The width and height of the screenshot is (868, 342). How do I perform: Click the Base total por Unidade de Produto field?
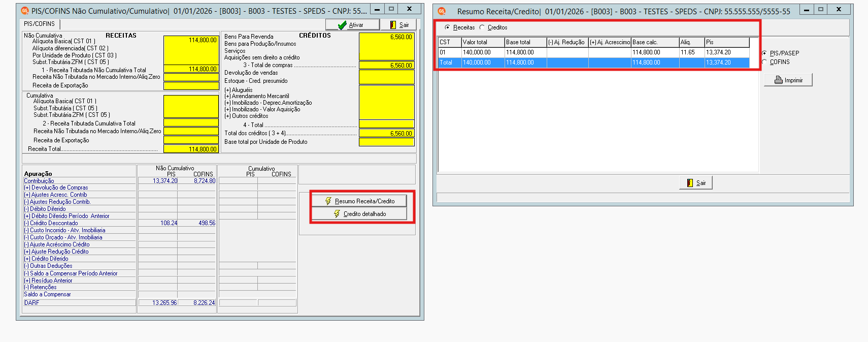pos(387,142)
